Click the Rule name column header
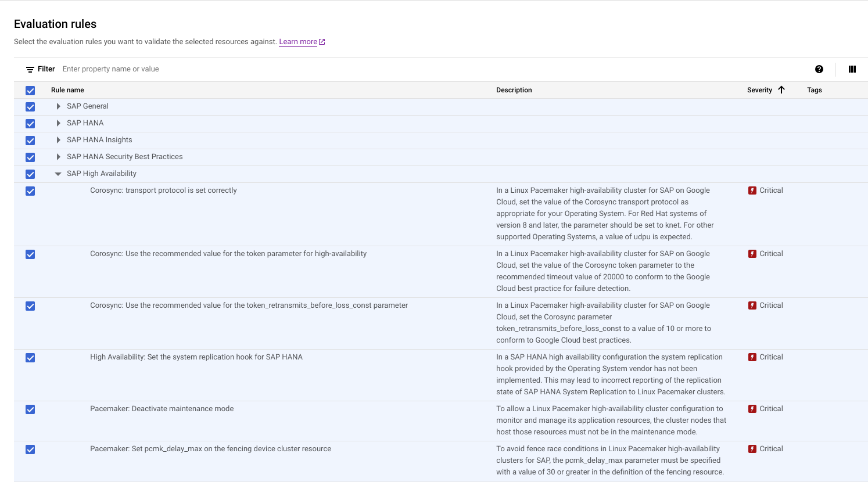The image size is (868, 482). click(x=67, y=90)
